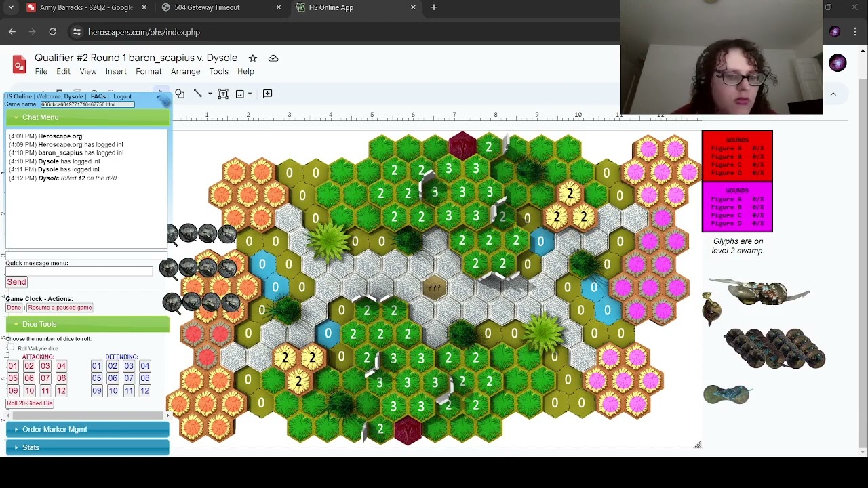The width and height of the screenshot is (868, 488).
Task: Roll 03 attacking dice
Action: point(45,366)
